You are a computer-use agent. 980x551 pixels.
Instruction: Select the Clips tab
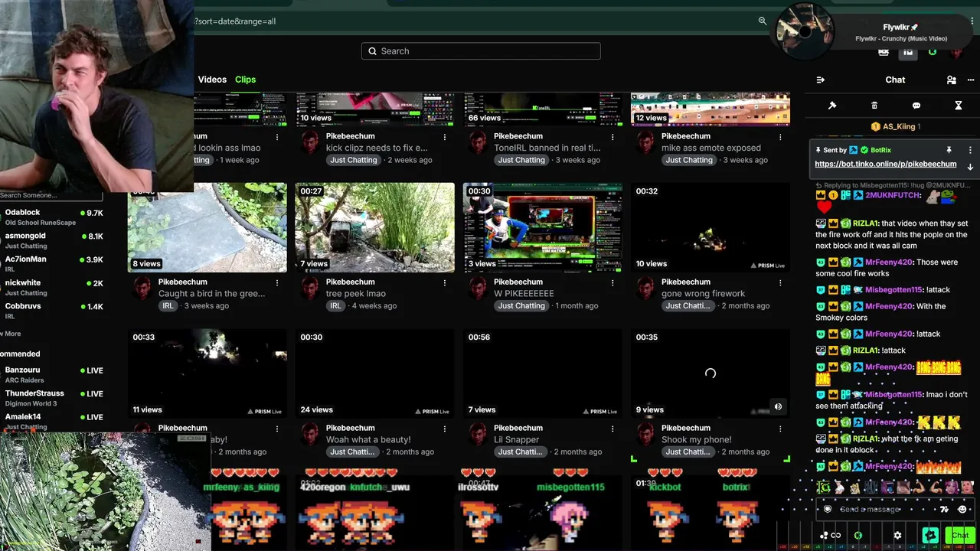pos(246,80)
